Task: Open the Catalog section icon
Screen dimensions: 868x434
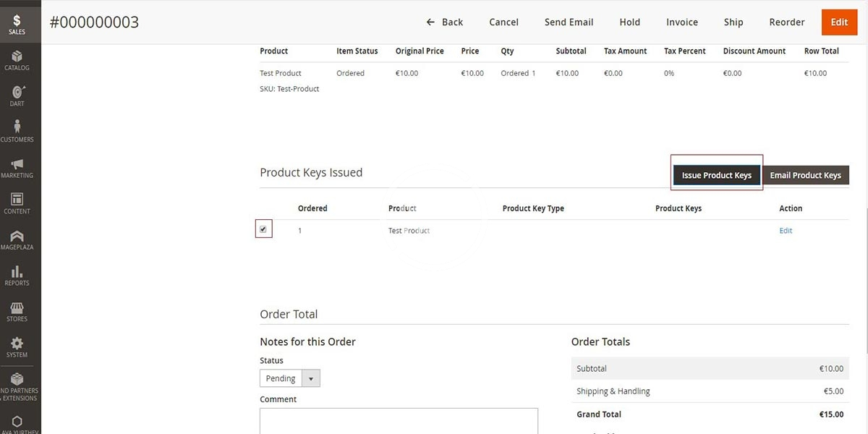Action: click(x=17, y=60)
